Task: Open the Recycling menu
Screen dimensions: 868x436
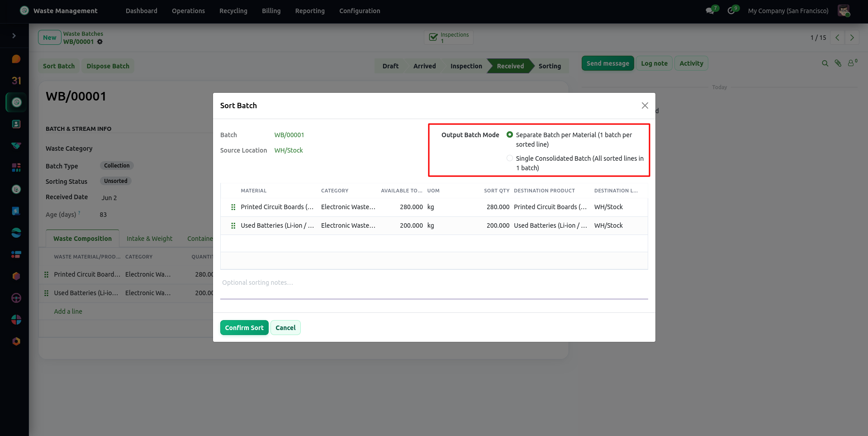Action: click(x=233, y=11)
